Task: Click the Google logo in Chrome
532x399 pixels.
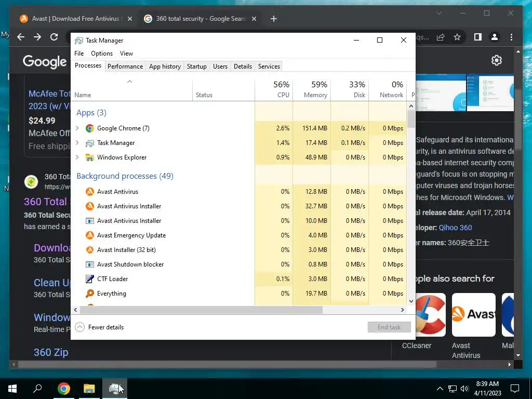Action: [x=45, y=61]
